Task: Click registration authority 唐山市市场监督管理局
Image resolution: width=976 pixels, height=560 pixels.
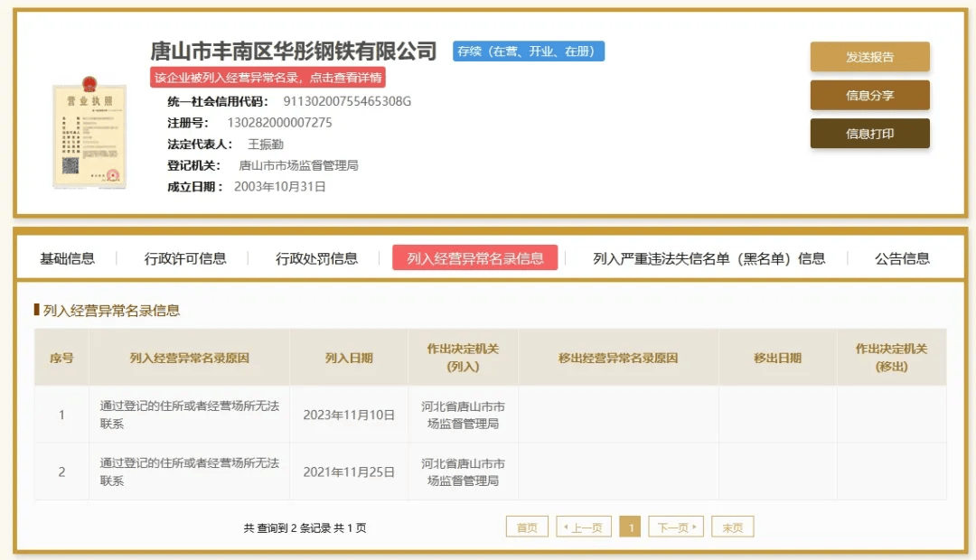Action: 299,165
